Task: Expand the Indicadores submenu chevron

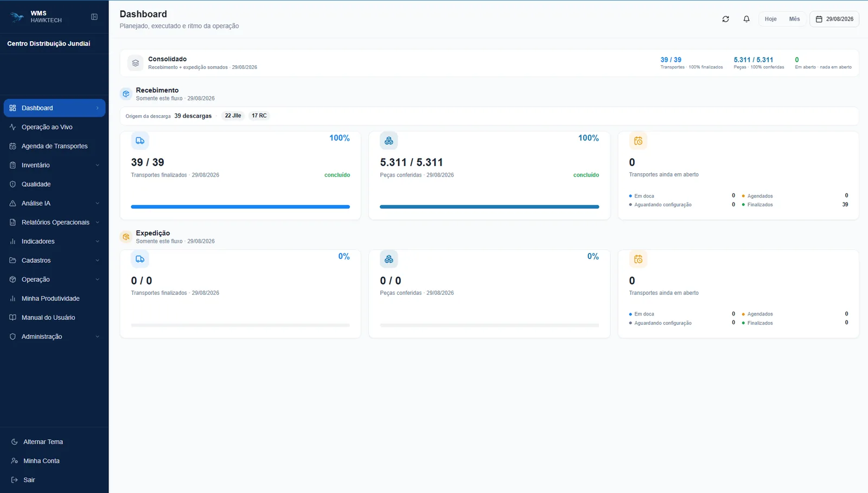Action: click(98, 241)
